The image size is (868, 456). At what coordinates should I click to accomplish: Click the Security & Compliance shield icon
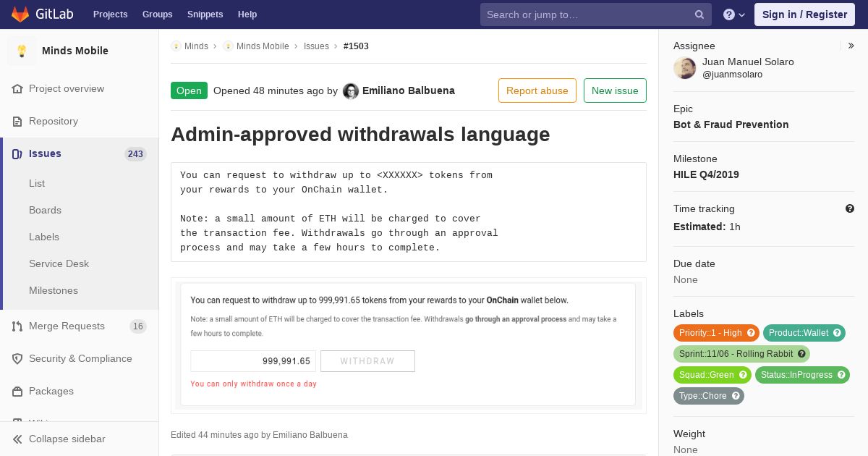(17, 358)
